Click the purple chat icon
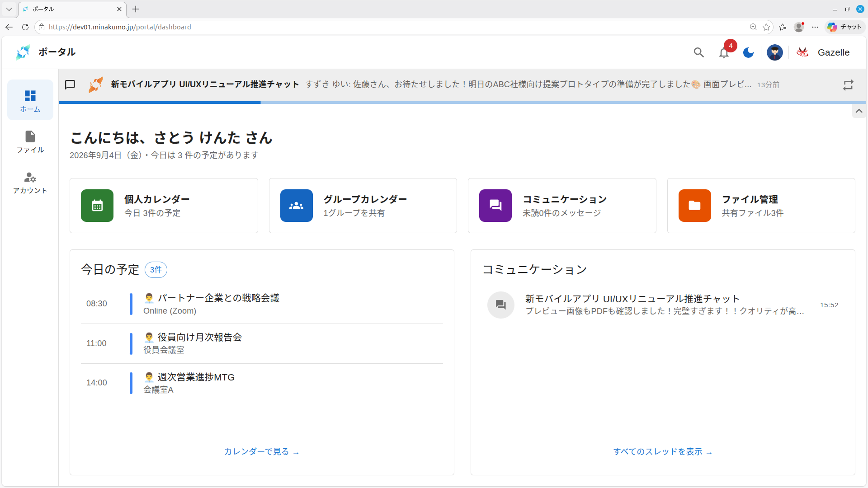The image size is (868, 488). click(x=495, y=206)
